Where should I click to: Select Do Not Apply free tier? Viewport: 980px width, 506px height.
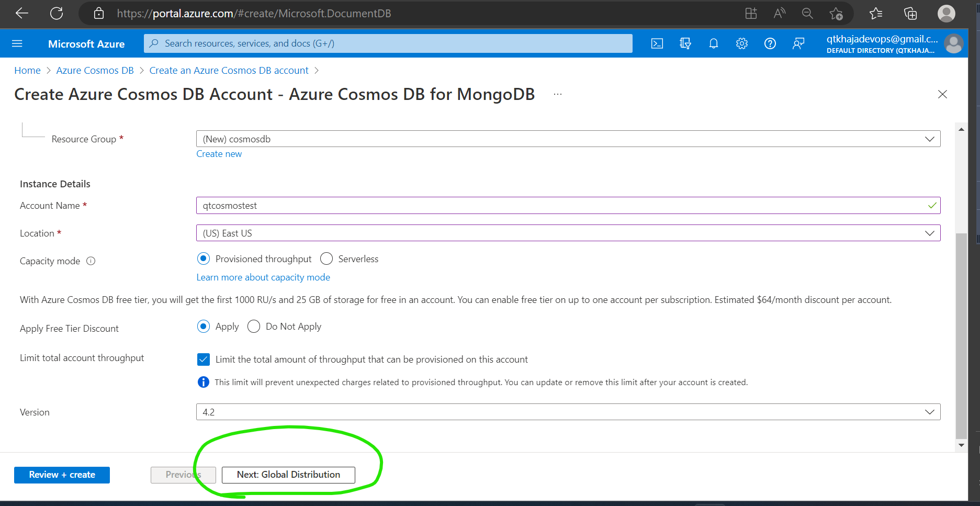[254, 327]
